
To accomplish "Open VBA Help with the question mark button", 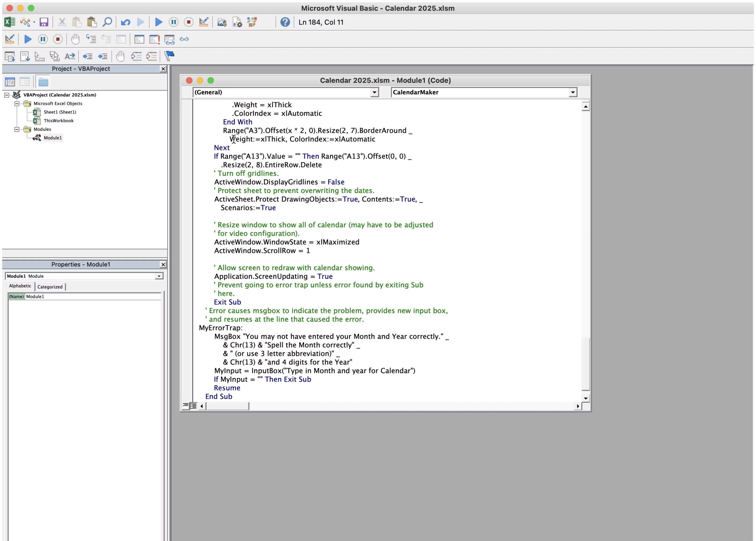I will pos(285,22).
